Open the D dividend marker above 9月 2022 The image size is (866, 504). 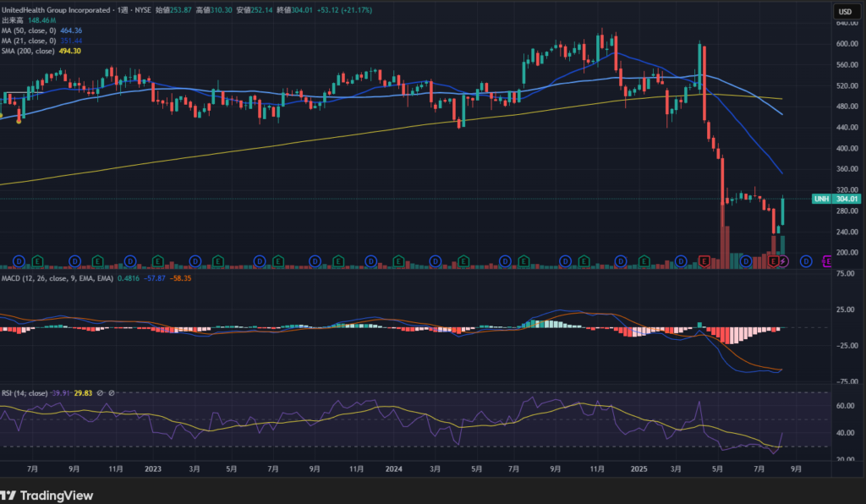[x=74, y=261]
